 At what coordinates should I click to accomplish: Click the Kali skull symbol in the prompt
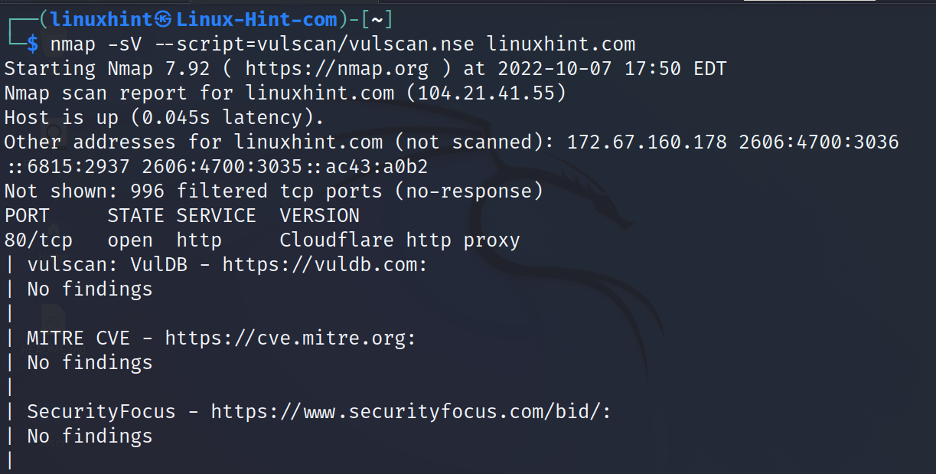[163, 20]
